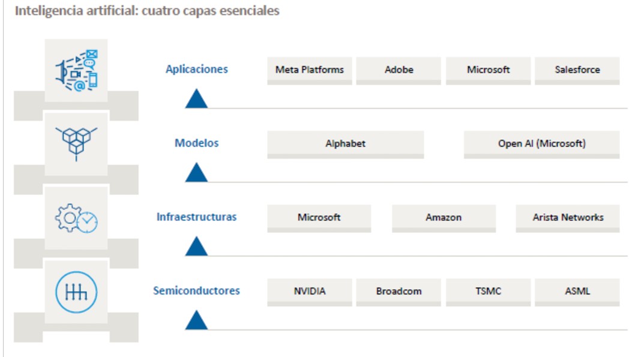Click the Meta Platforms box

point(310,70)
